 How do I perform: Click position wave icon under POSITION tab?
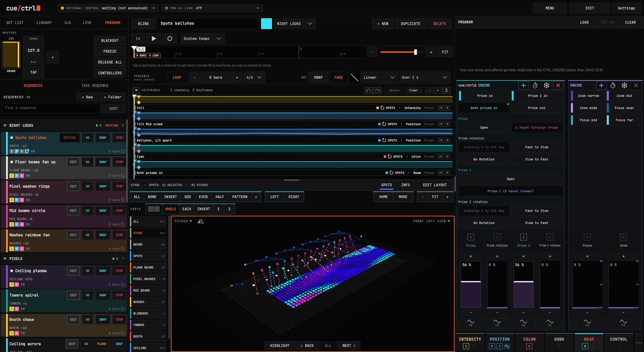(x=507, y=346)
